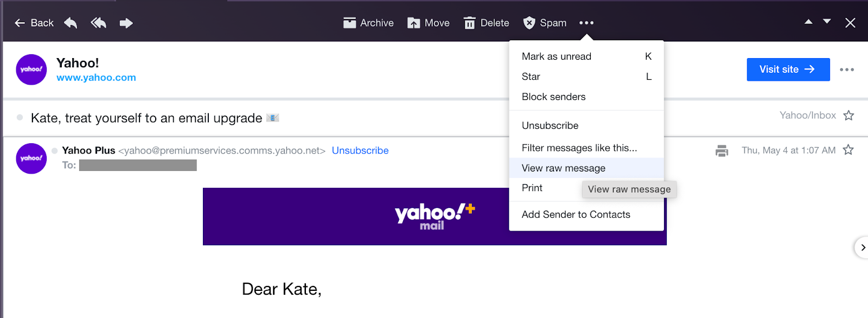Screen dimensions: 868x318
Task: Click the Dear Kate greeting text
Action: 282,289
